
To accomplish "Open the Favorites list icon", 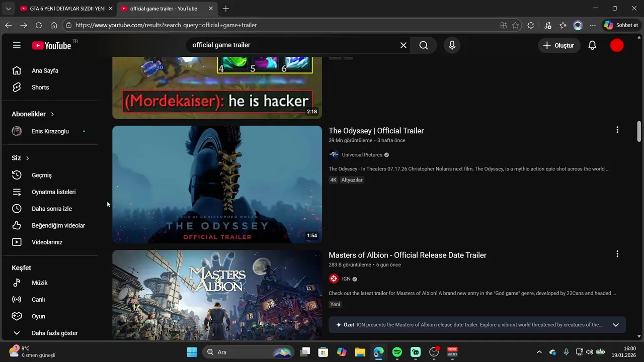I will pyautogui.click(x=563, y=25).
